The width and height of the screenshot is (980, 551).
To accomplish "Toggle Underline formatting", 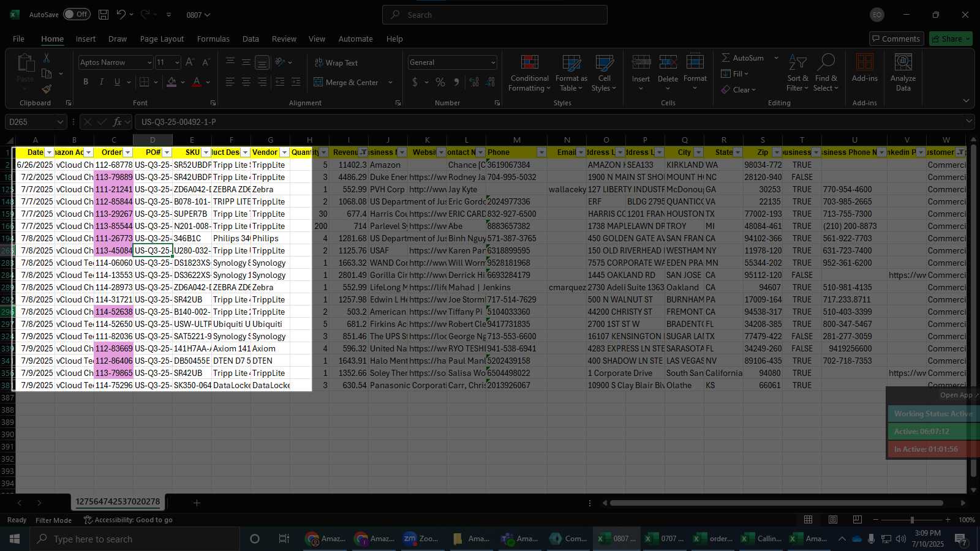I will [x=117, y=82].
